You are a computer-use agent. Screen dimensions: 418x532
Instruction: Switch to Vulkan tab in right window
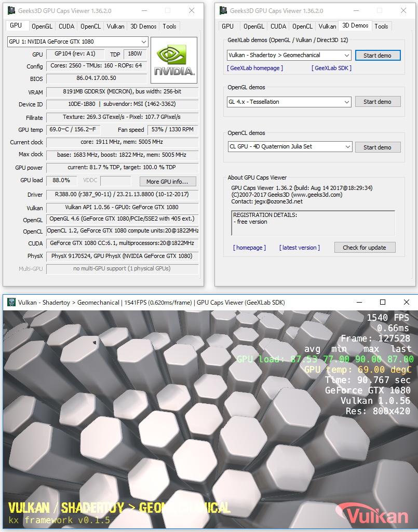tap(327, 26)
